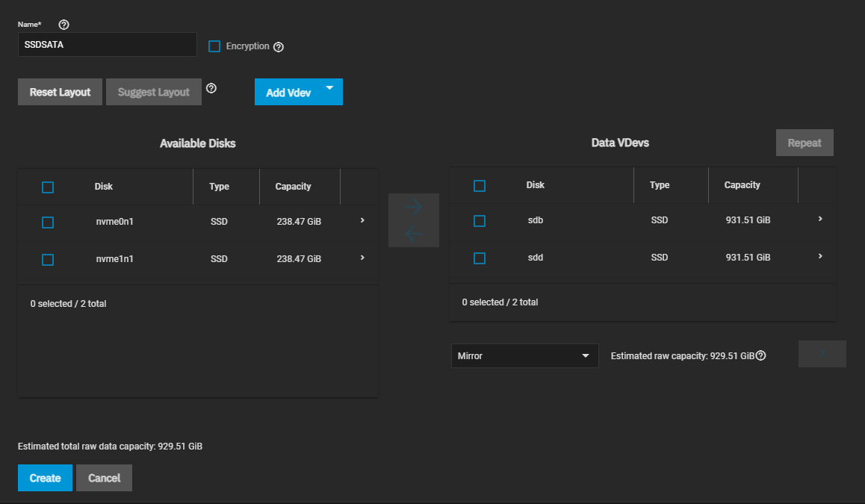Move selected disks left to Available Disks

point(414,233)
